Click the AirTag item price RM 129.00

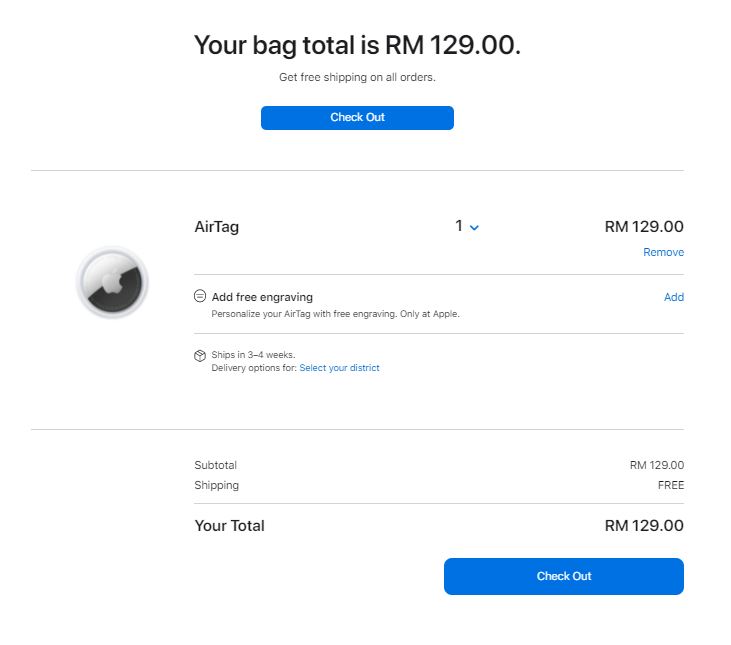click(x=644, y=227)
